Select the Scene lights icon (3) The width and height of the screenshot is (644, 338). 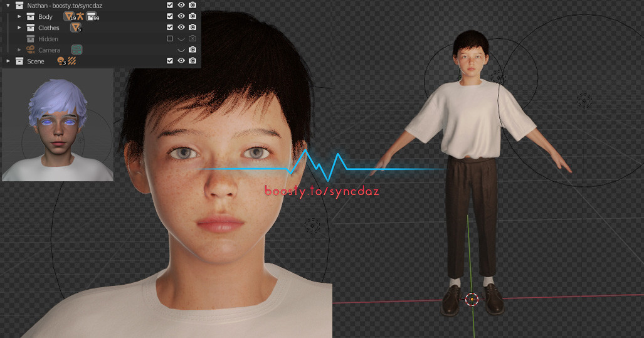click(61, 61)
